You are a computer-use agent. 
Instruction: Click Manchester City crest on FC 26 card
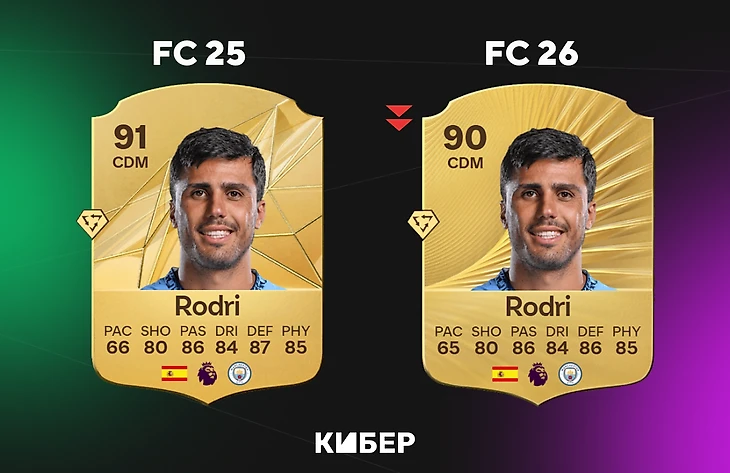click(570, 374)
